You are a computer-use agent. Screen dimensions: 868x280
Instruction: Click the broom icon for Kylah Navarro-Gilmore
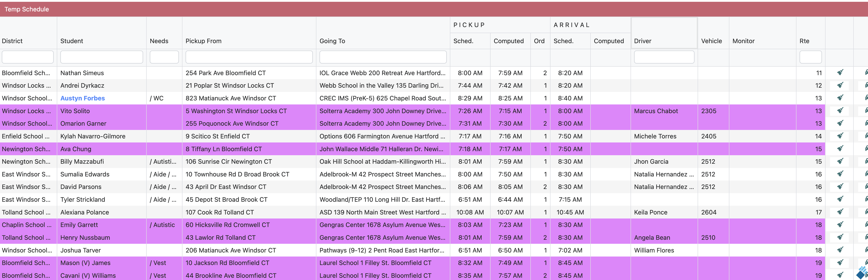coord(840,136)
